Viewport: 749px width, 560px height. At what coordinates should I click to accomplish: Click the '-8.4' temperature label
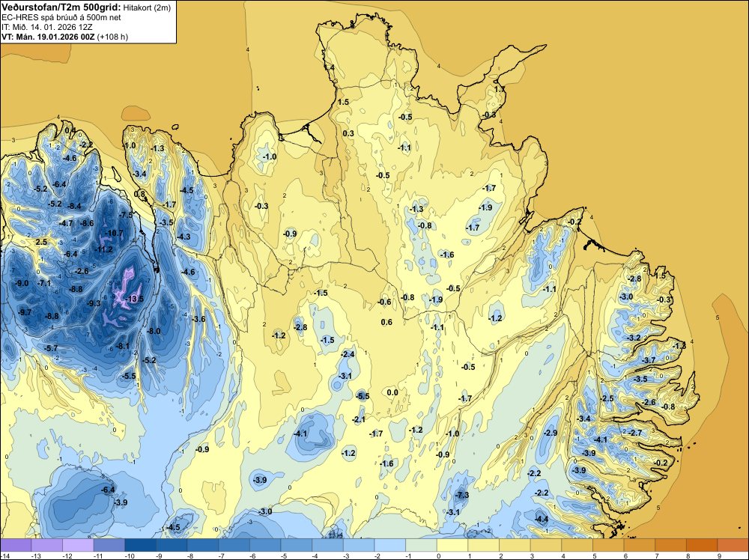(74, 207)
